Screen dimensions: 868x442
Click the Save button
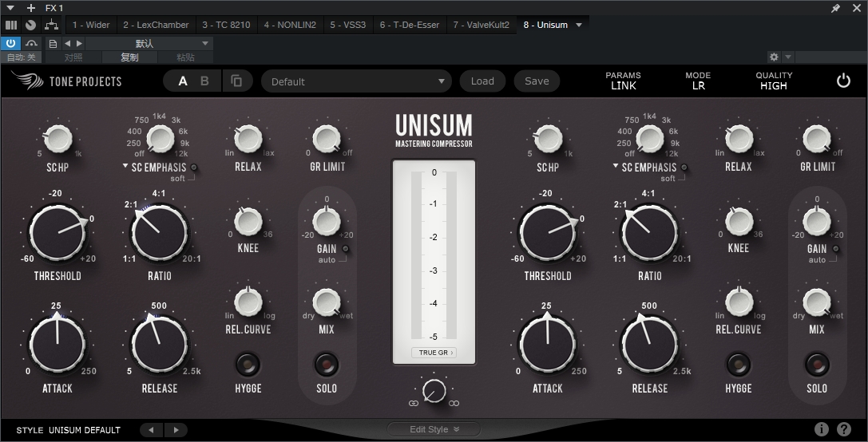coord(537,81)
